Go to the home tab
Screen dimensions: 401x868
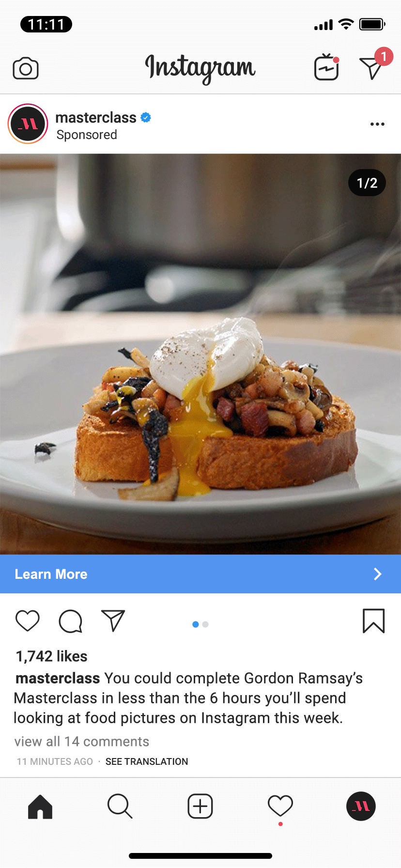40,806
